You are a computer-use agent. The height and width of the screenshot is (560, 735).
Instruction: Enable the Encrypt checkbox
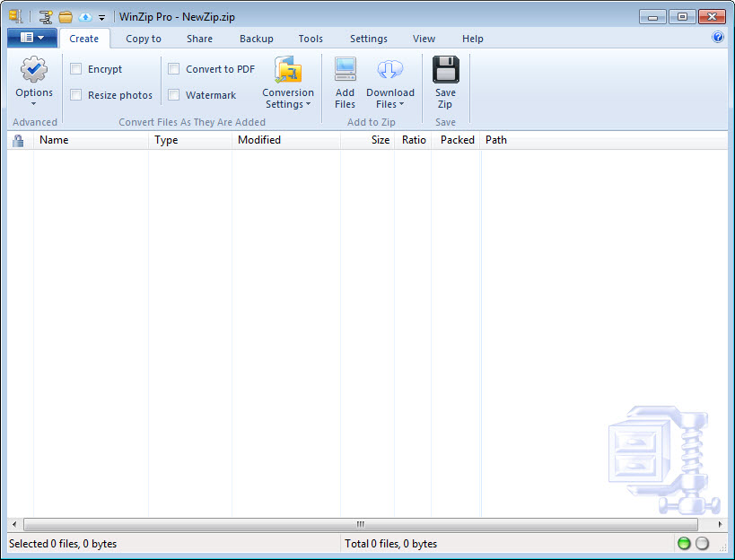pyautogui.click(x=76, y=69)
